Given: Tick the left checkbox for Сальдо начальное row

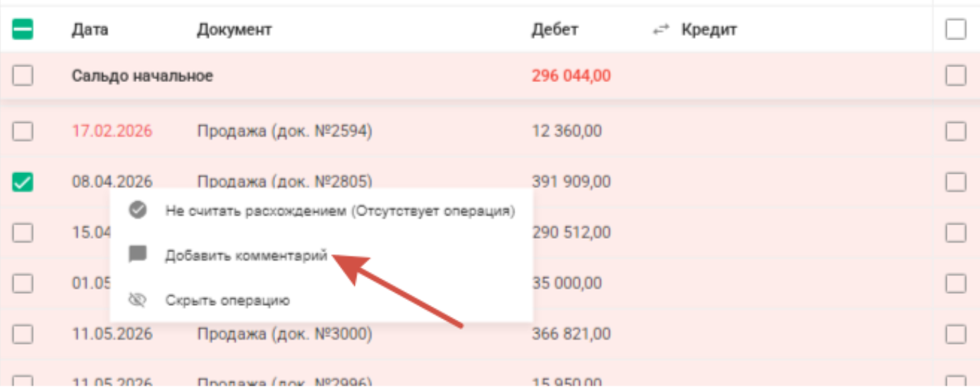Looking at the screenshot, I should point(23,76).
